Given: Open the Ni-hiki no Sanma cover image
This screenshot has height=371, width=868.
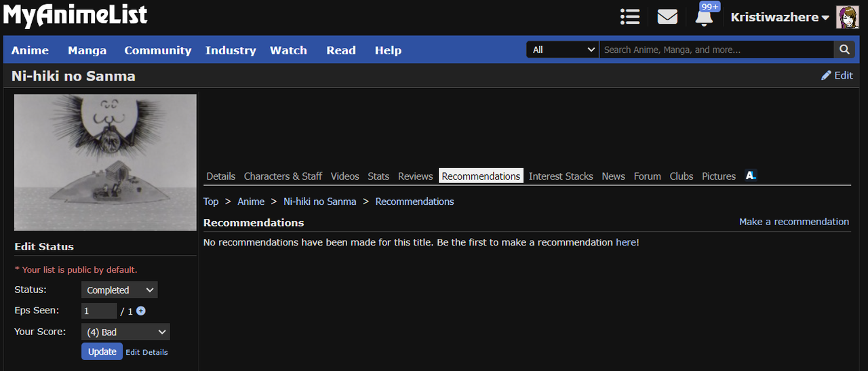Looking at the screenshot, I should tap(105, 163).
